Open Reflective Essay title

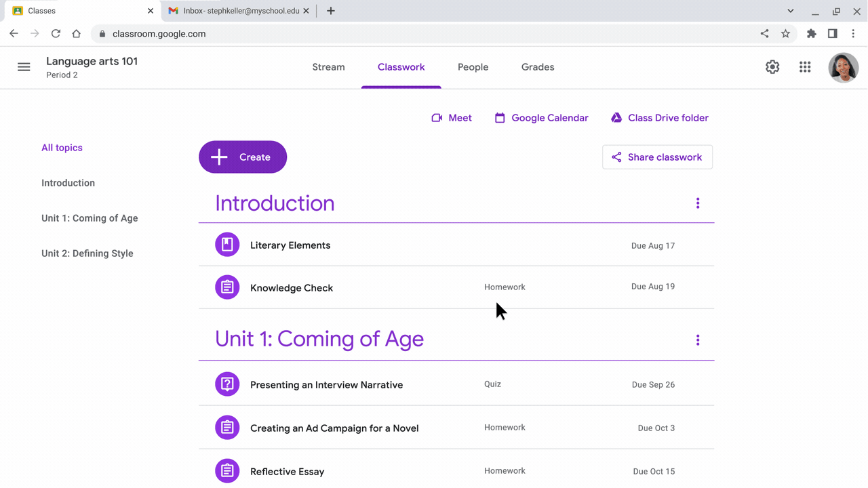287,472
